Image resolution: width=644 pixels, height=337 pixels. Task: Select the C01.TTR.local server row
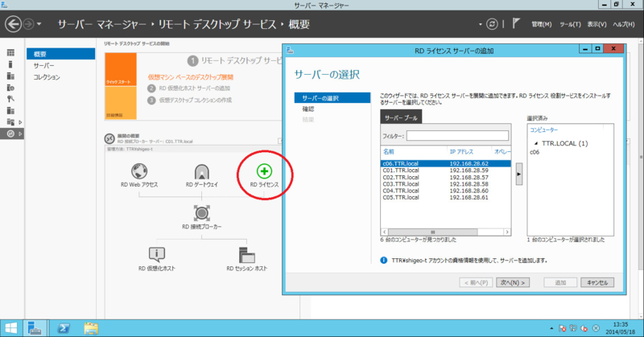[446, 171]
